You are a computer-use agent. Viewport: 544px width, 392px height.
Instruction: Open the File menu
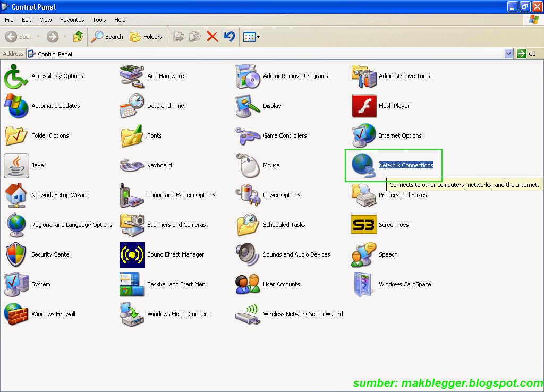pyautogui.click(x=10, y=20)
